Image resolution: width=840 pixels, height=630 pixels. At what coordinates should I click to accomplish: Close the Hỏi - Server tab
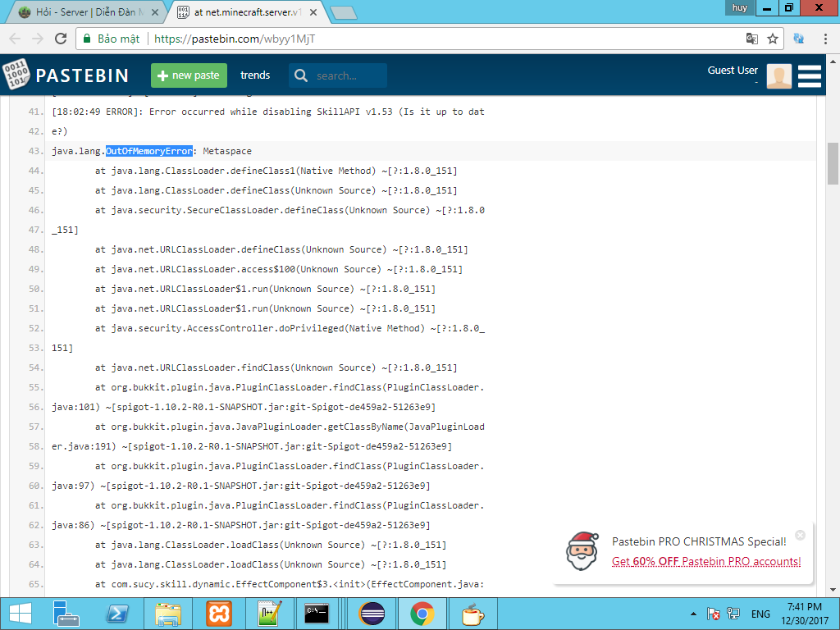pyautogui.click(x=154, y=11)
